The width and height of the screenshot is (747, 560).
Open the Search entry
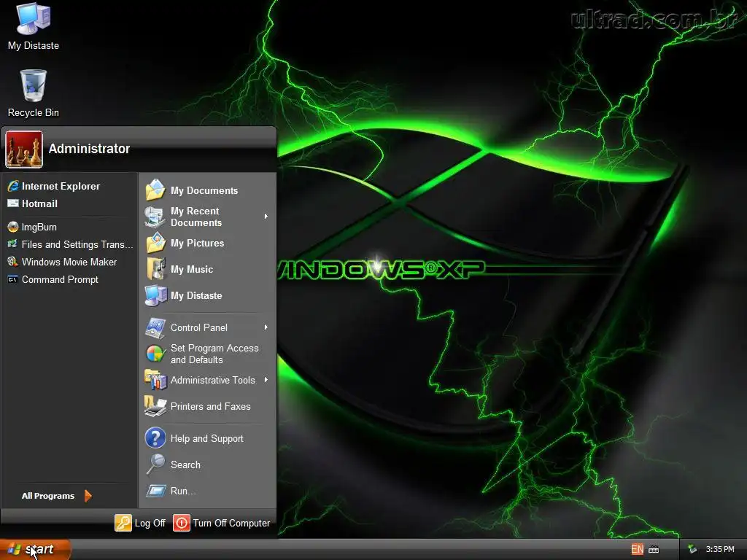pos(208,464)
